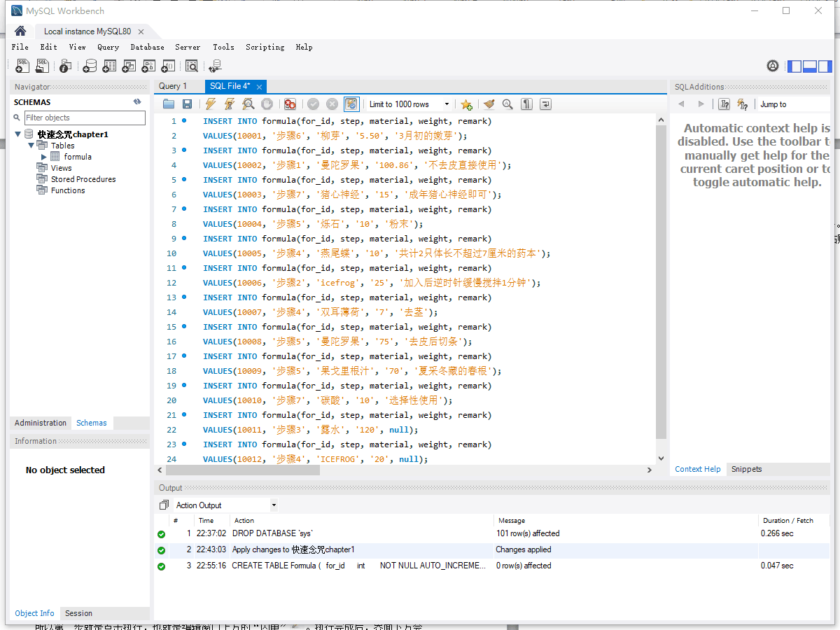The width and height of the screenshot is (840, 630).
Task: Click the beautify query broom icon
Action: [489, 104]
